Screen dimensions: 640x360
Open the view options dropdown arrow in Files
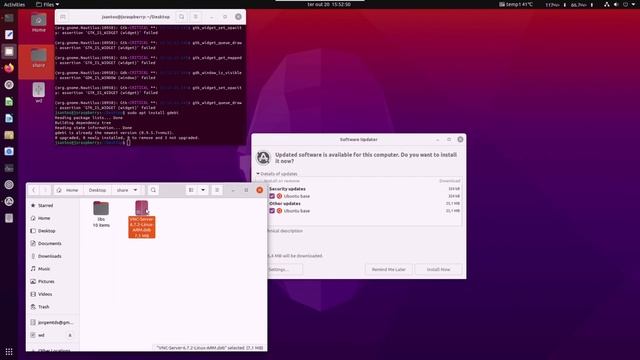203,190
